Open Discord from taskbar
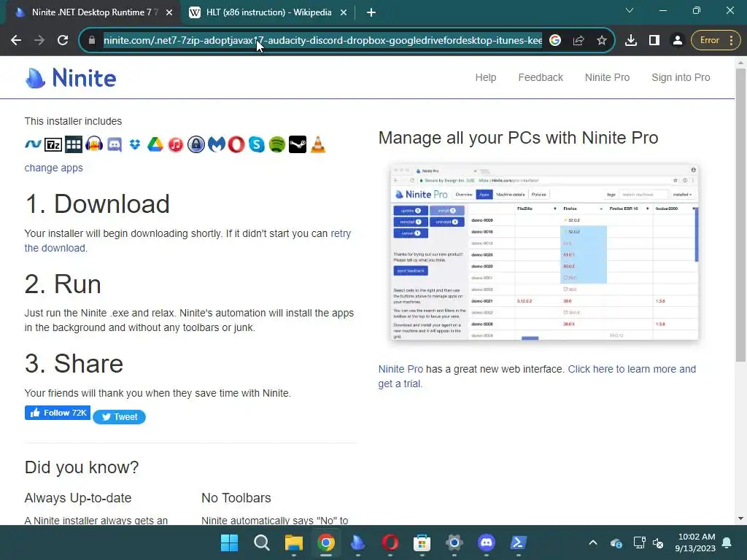 click(x=487, y=542)
